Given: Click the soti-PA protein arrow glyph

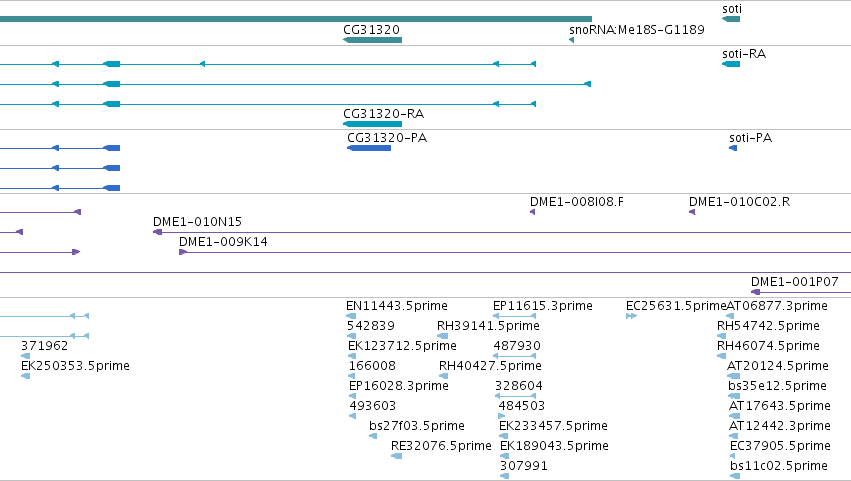Looking at the screenshot, I should pyautogui.click(x=733, y=148).
